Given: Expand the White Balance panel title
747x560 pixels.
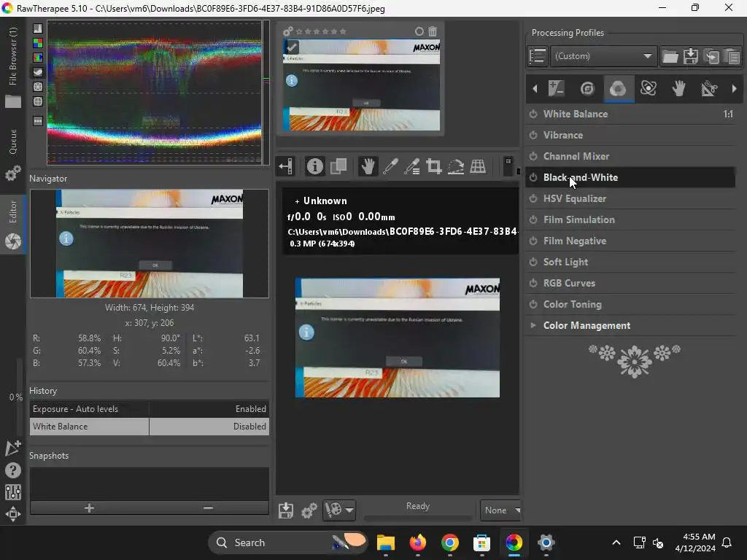Looking at the screenshot, I should [576, 114].
